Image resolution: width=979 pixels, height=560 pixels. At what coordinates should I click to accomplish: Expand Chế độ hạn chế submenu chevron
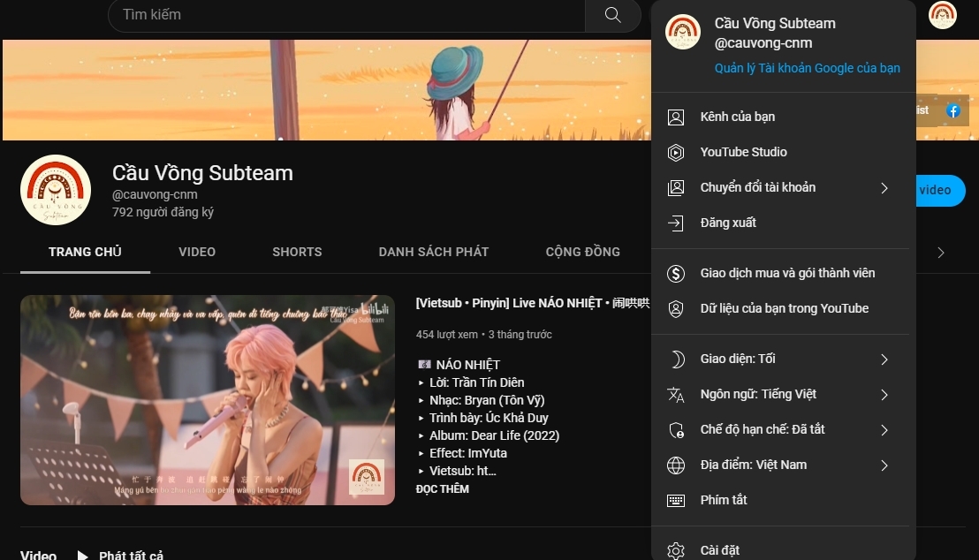coord(884,430)
